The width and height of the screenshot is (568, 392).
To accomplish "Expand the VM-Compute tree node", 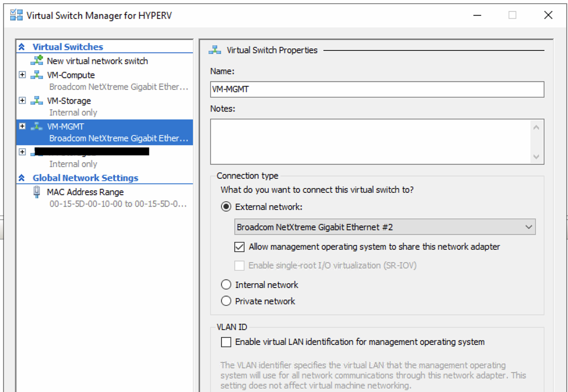I will click(x=22, y=75).
